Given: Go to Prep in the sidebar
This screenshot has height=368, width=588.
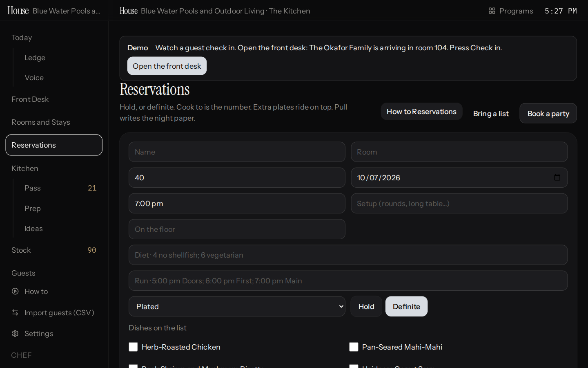Looking at the screenshot, I should point(32,209).
